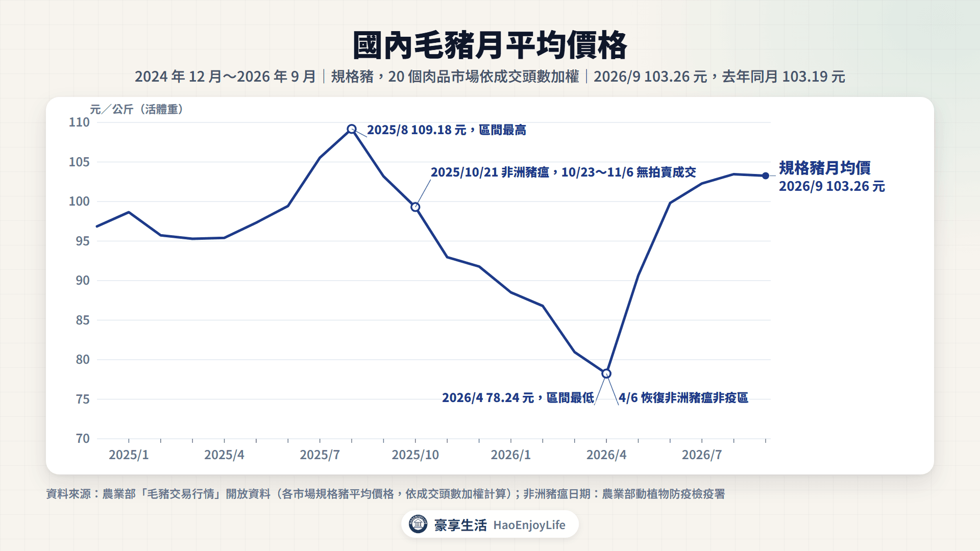The width and height of the screenshot is (980, 551).
Task: Click the 資料來源 footnote line
Action: pyautogui.click(x=385, y=494)
